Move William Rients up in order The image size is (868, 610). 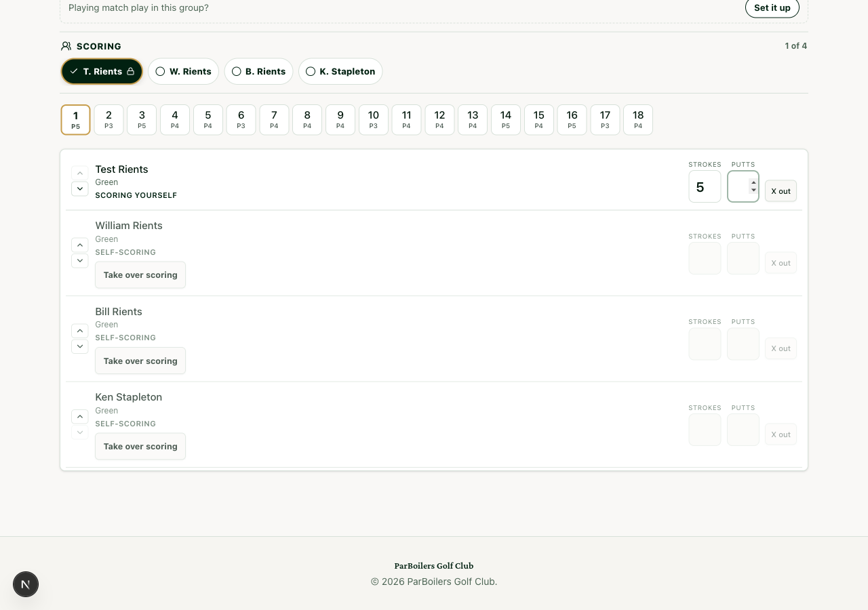click(80, 245)
